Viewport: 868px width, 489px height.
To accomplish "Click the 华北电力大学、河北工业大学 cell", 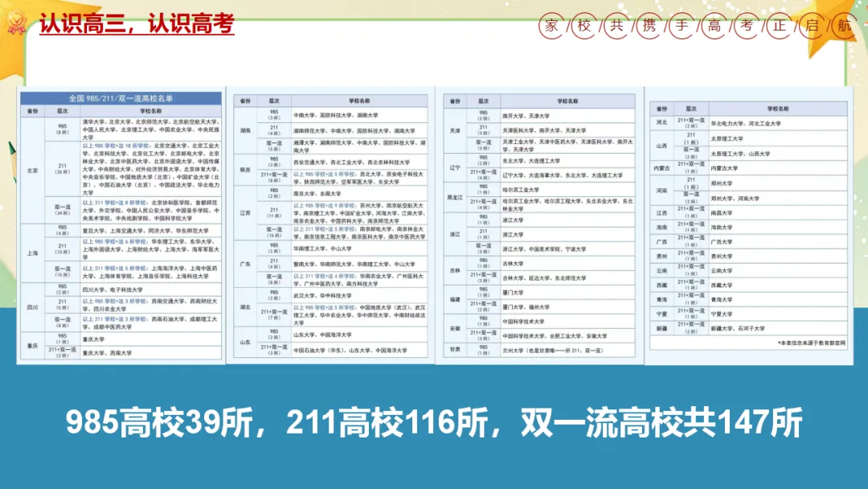I will pyautogui.click(x=778, y=124).
